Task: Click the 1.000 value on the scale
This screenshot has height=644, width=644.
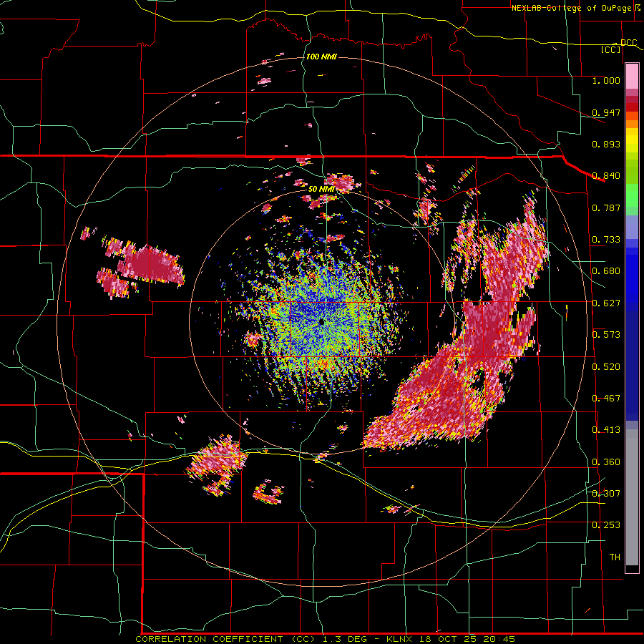Action: point(606,80)
